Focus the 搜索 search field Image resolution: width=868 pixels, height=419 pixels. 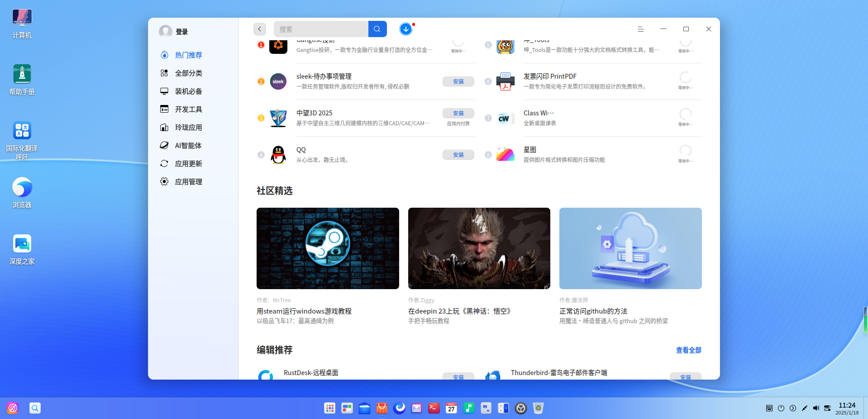click(321, 29)
